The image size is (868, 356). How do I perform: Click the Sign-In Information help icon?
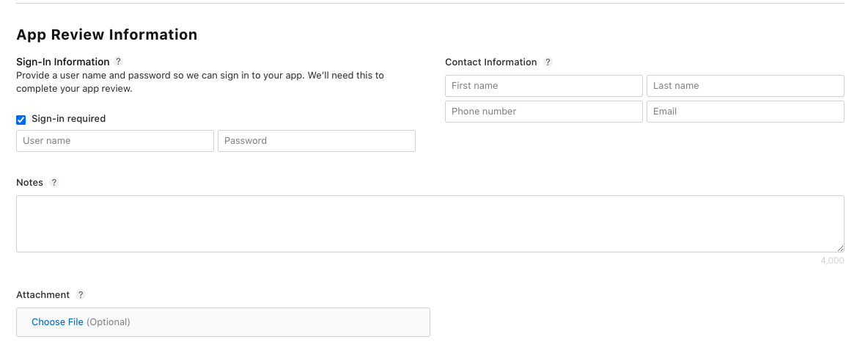coord(119,62)
